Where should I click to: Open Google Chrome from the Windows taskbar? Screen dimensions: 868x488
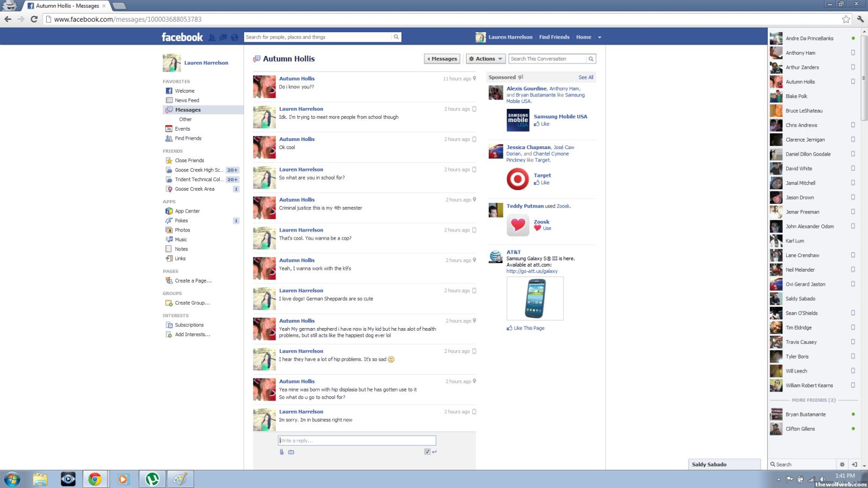[95, 479]
